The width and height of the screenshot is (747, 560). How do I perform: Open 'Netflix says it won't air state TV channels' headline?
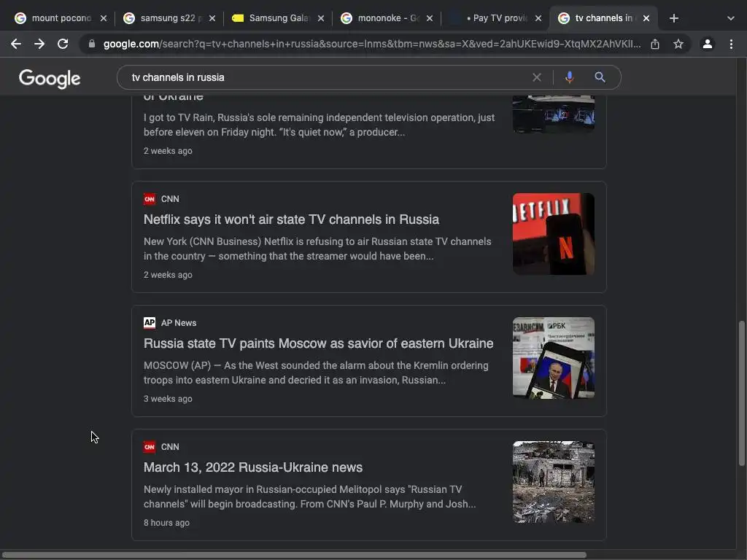291,219
